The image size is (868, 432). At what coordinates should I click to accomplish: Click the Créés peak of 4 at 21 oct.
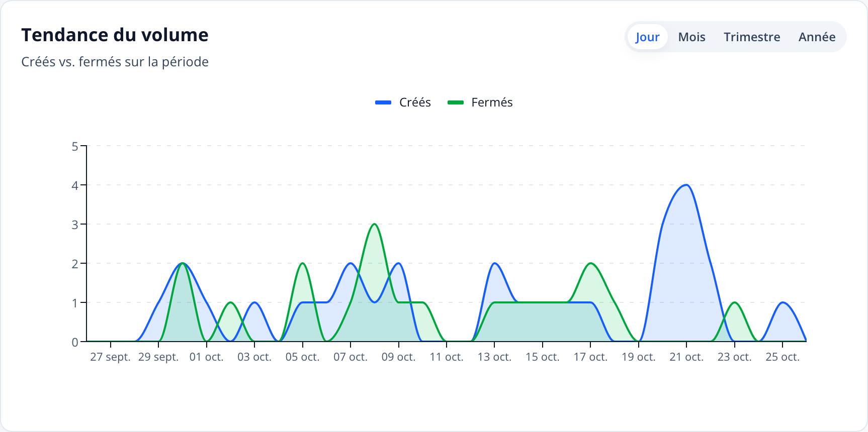(686, 185)
